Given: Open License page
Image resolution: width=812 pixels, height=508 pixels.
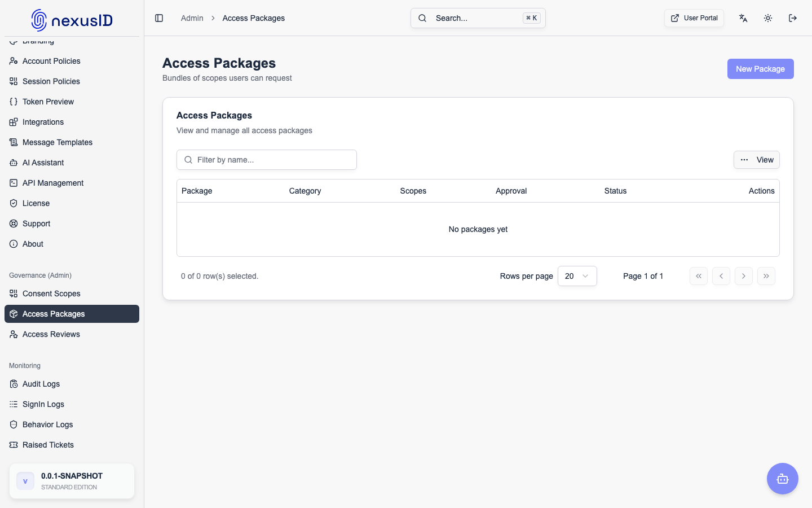Looking at the screenshot, I should tap(72, 203).
